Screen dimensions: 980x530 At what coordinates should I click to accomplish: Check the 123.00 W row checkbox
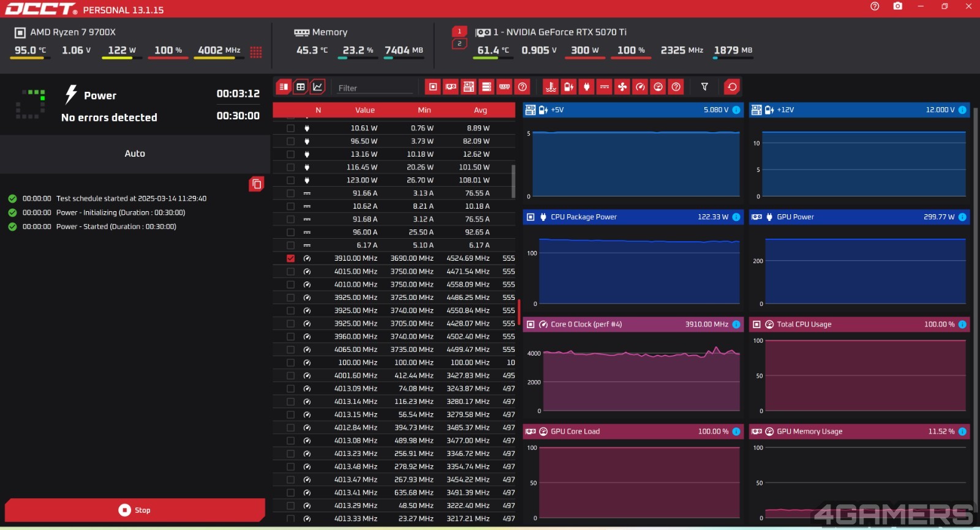[290, 181]
